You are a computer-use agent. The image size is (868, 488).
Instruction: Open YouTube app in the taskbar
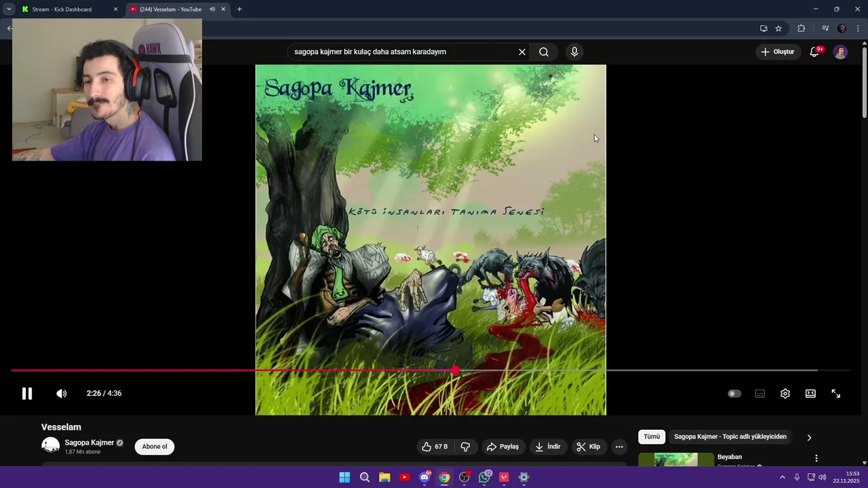click(x=405, y=477)
